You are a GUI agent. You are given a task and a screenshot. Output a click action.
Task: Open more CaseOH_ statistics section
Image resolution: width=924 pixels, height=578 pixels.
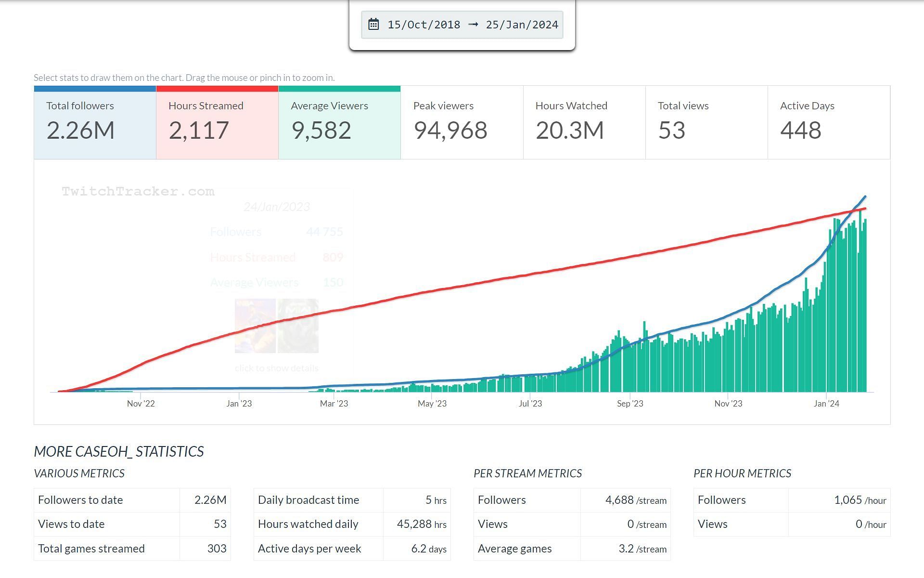point(118,451)
